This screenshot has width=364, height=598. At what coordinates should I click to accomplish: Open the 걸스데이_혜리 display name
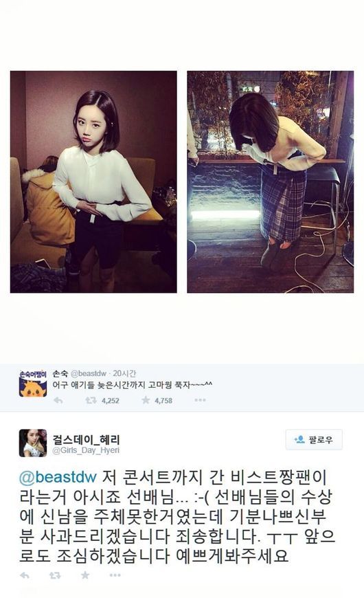tap(86, 439)
